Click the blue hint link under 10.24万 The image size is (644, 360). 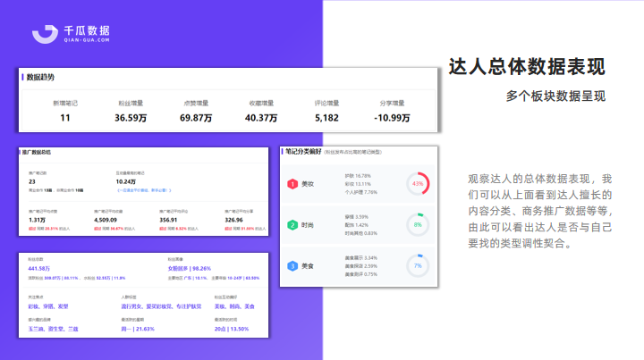[x=143, y=190]
